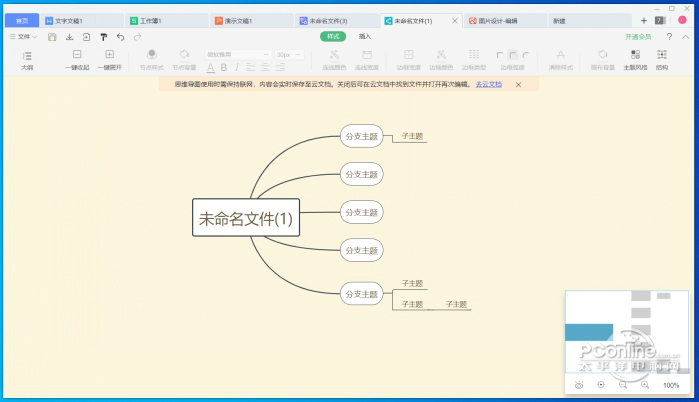Click the export icon with the arrow

point(86,37)
